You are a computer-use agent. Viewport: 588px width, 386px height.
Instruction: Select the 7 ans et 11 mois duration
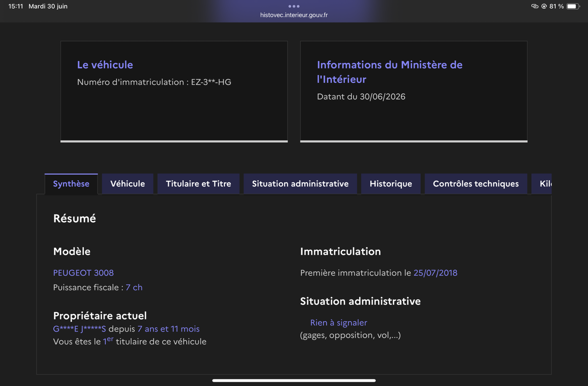point(169,329)
